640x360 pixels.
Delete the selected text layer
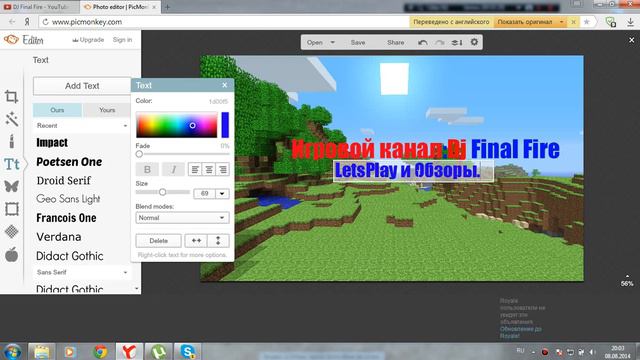158,241
